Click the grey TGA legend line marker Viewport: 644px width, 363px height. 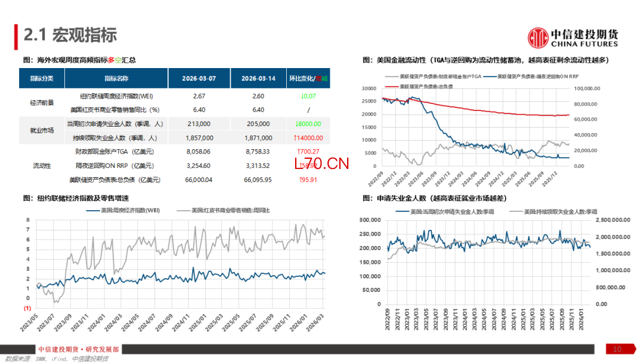(x=392, y=77)
